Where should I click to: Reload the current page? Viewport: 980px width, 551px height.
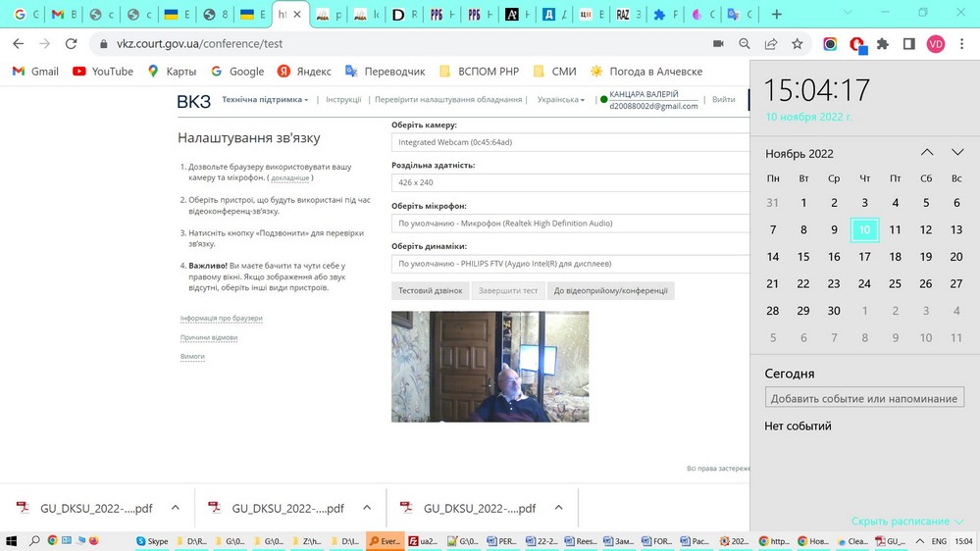(x=72, y=44)
